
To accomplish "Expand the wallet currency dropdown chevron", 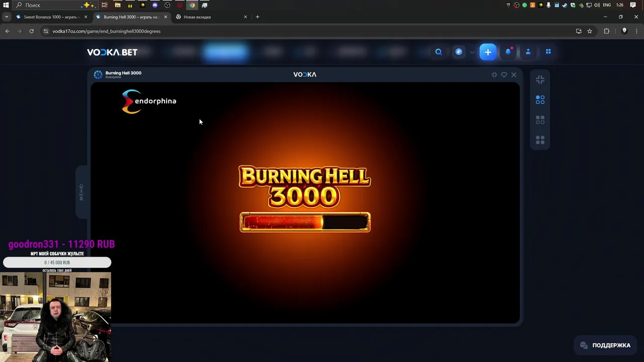I will pos(472,52).
